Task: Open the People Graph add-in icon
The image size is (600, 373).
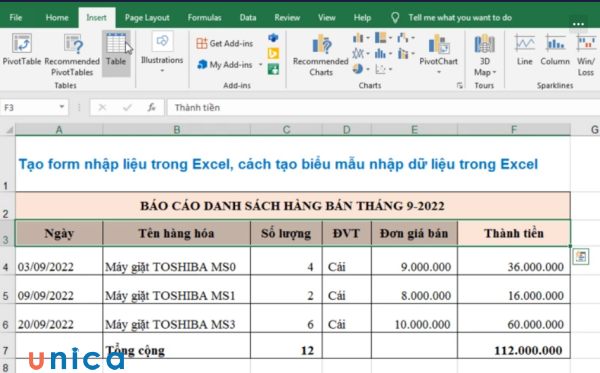Action: pos(273,70)
